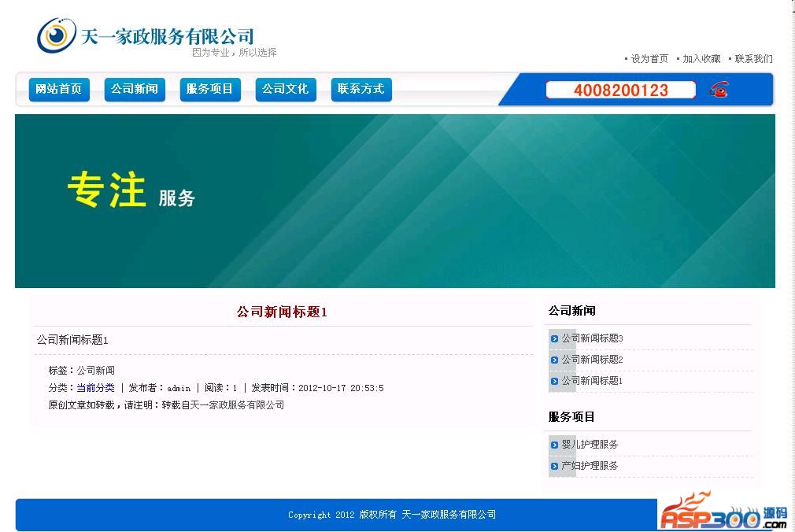This screenshot has width=795, height=532.
Task: Click arrow bullet beside 公司新闻标题3
Action: coord(554,338)
